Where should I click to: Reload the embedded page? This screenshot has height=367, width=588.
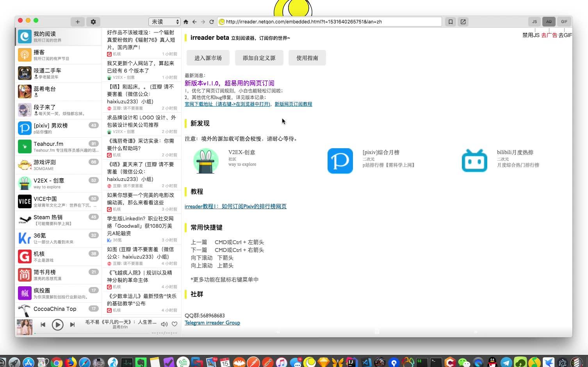tap(211, 22)
